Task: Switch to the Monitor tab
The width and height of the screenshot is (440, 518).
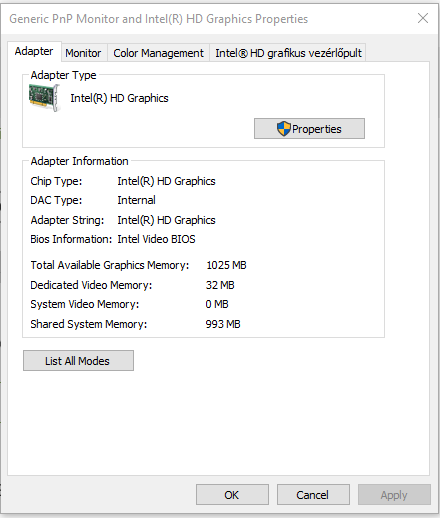Action: click(x=83, y=53)
